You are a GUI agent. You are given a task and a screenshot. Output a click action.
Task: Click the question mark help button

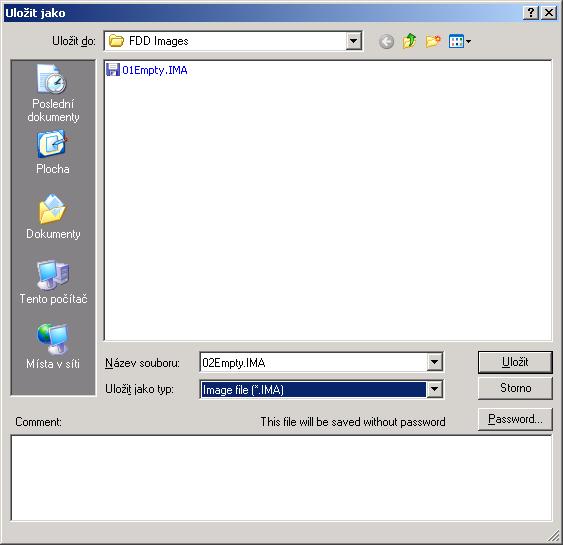tap(531, 13)
